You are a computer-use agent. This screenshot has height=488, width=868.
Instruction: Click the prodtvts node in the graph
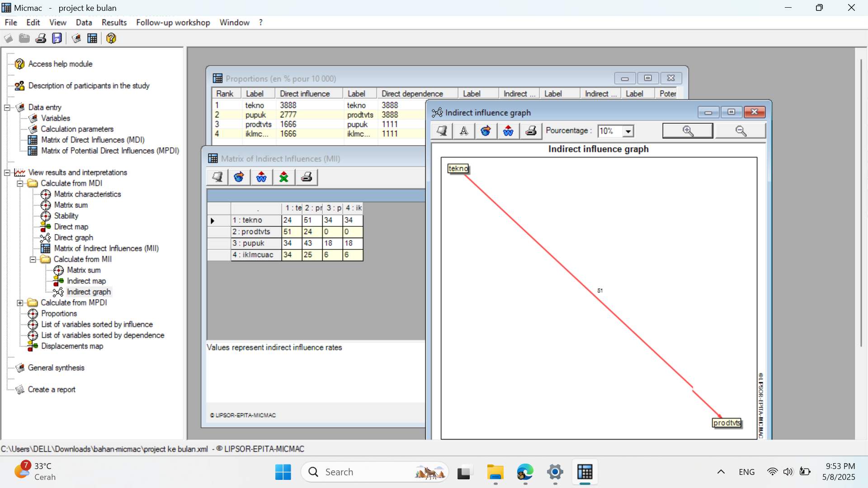click(x=726, y=423)
